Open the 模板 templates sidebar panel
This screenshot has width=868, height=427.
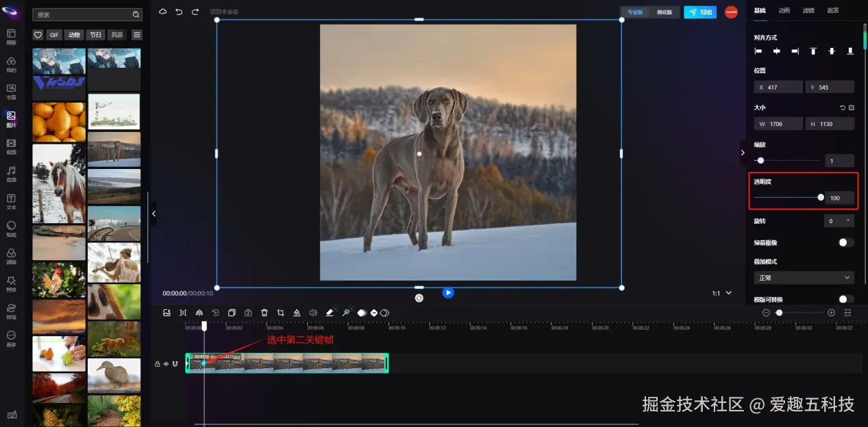pos(11,37)
